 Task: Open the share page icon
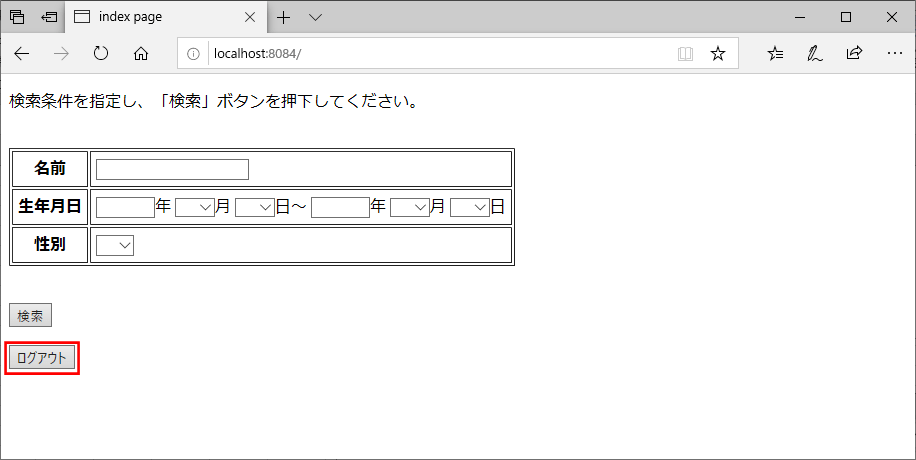click(854, 54)
